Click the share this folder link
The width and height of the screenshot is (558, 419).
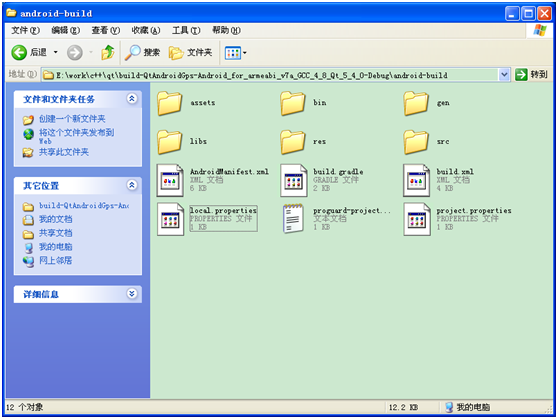point(64,152)
